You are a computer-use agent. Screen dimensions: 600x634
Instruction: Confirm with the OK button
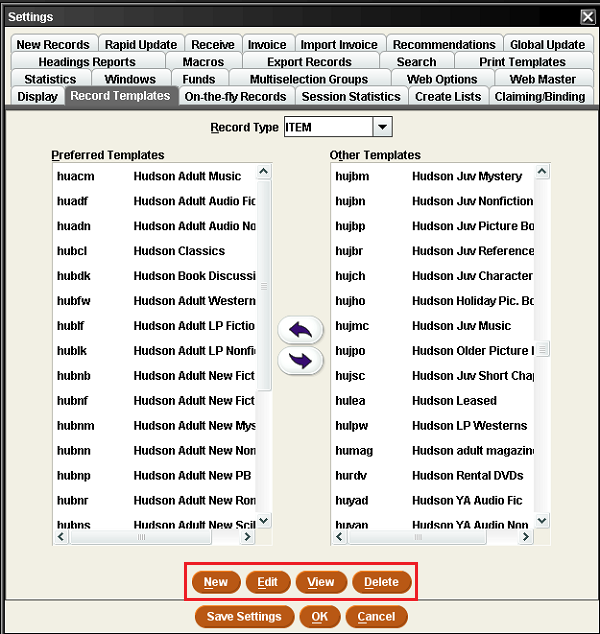(x=320, y=616)
